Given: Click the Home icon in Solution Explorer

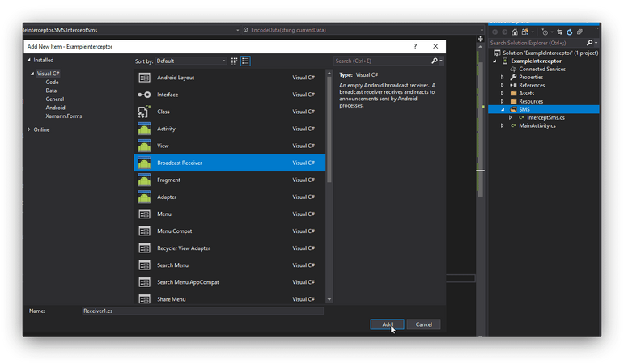Looking at the screenshot, I should [x=515, y=32].
